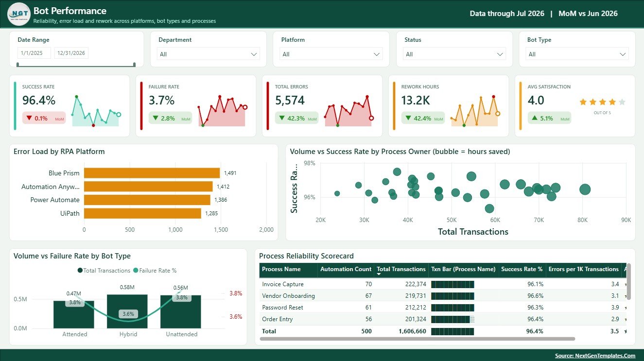Click the Order Entry transaction data bar
The height and width of the screenshot is (361, 644).
coord(453,319)
